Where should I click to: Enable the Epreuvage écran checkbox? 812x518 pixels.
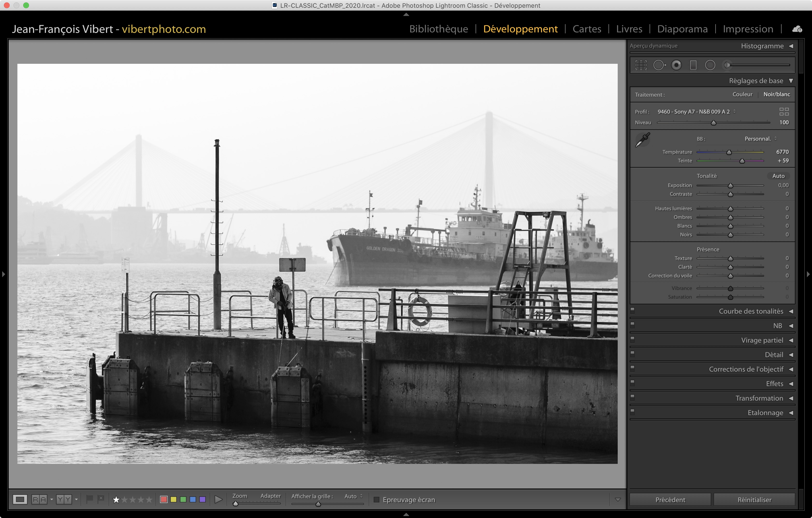click(377, 499)
